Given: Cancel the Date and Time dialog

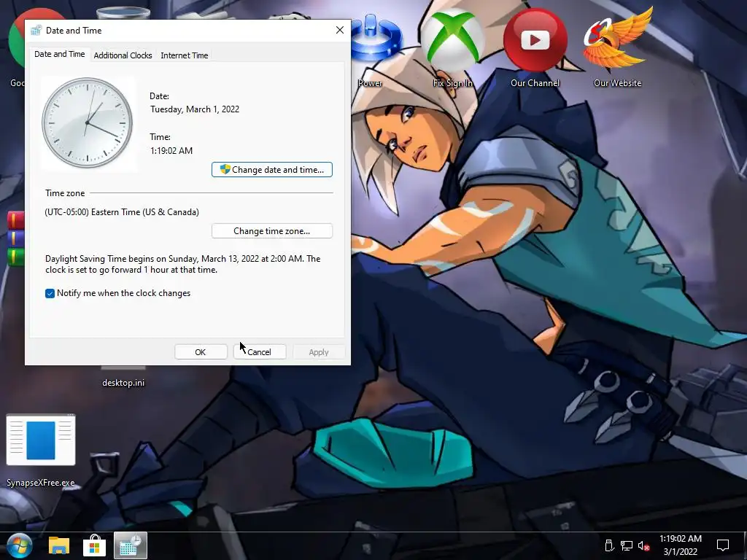Looking at the screenshot, I should tap(260, 352).
